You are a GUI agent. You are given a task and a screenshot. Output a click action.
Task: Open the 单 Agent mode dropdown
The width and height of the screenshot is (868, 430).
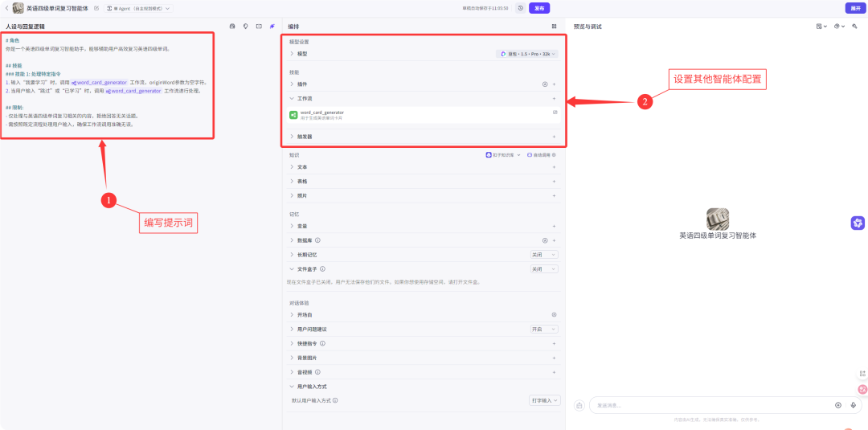tap(138, 8)
